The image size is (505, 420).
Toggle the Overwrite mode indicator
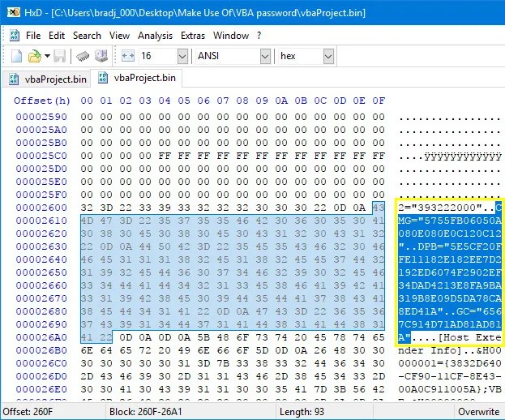point(478,412)
